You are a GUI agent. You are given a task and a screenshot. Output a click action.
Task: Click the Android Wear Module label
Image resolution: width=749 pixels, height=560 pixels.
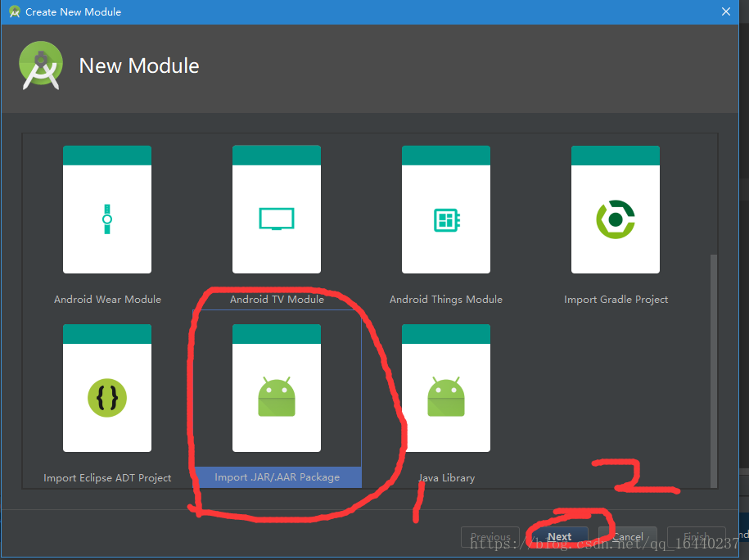(107, 299)
